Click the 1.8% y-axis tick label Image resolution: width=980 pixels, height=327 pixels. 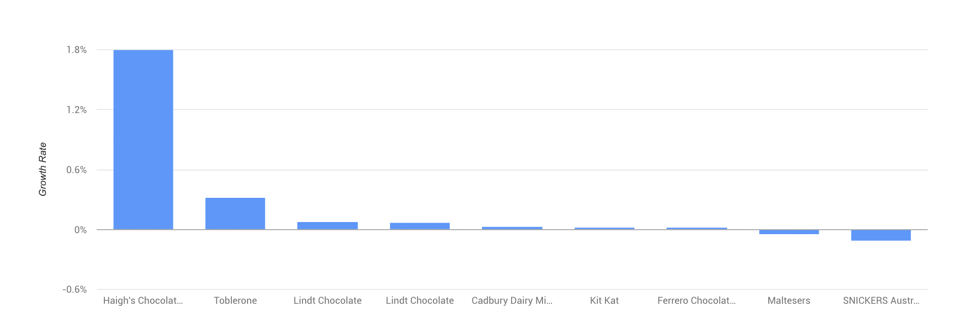tap(77, 50)
